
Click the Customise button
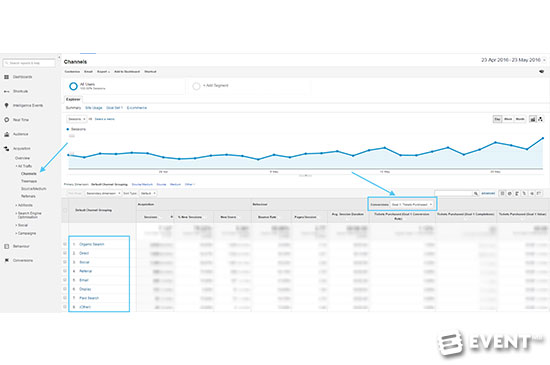tap(72, 72)
